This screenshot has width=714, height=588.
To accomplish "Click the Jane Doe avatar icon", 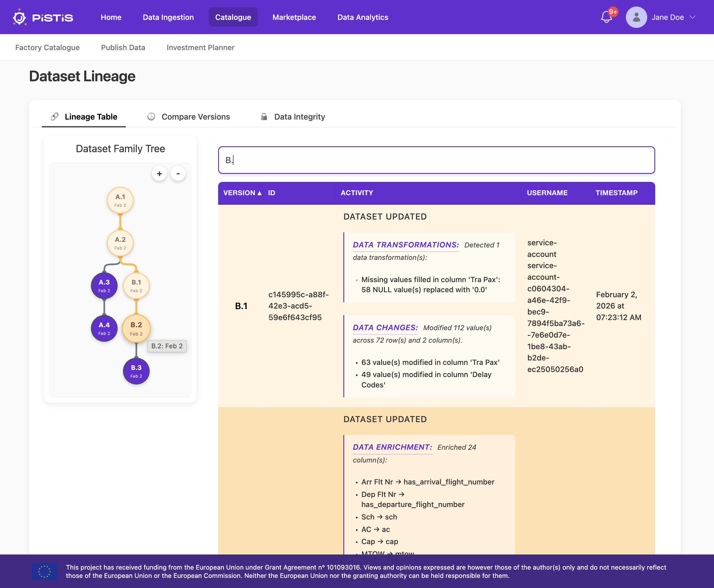I will [x=636, y=17].
